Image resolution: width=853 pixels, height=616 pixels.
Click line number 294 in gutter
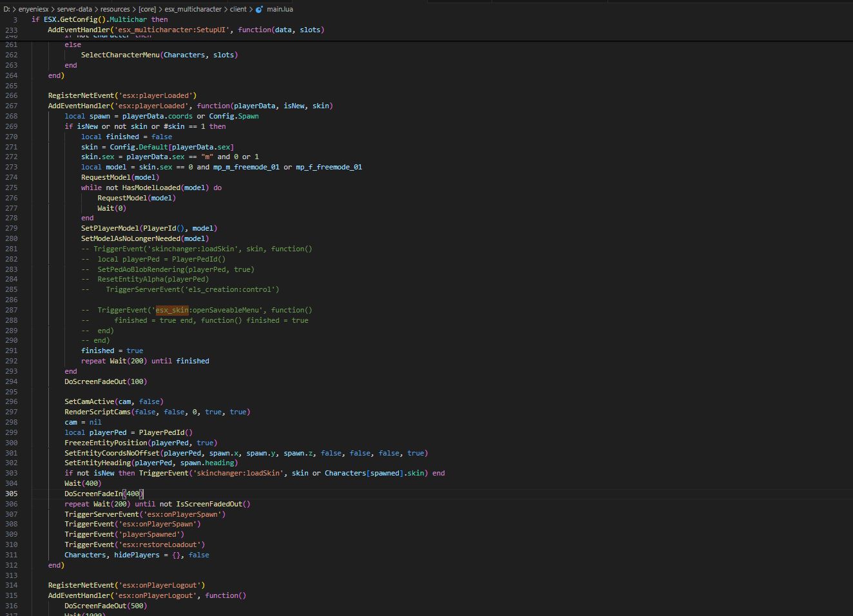pyautogui.click(x=11, y=381)
